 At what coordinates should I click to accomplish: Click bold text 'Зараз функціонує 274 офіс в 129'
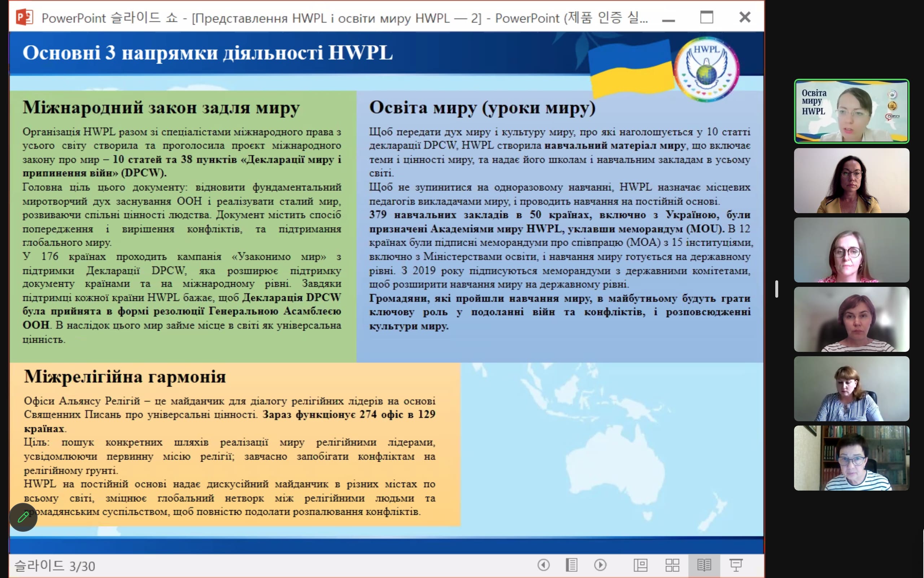tap(349, 414)
